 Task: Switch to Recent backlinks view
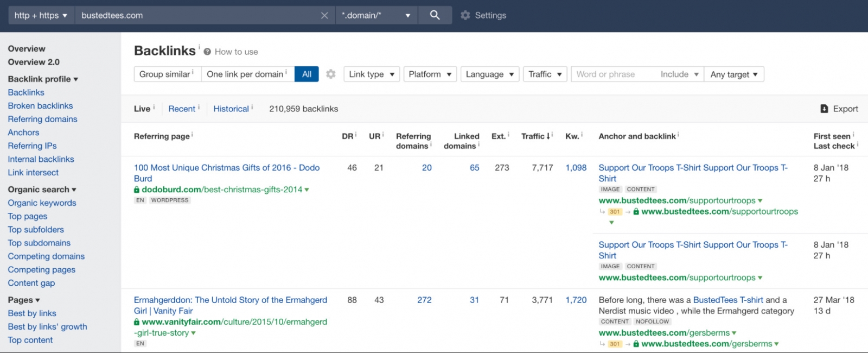pyautogui.click(x=182, y=109)
